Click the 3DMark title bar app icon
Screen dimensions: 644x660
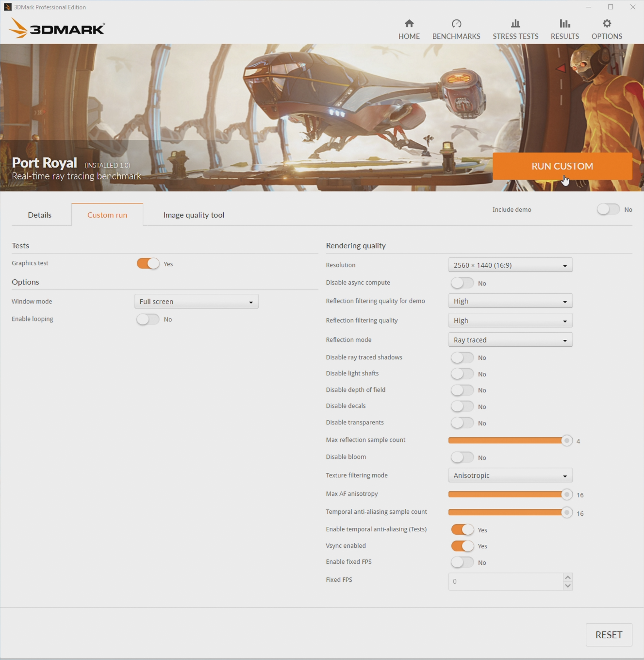coord(7,7)
